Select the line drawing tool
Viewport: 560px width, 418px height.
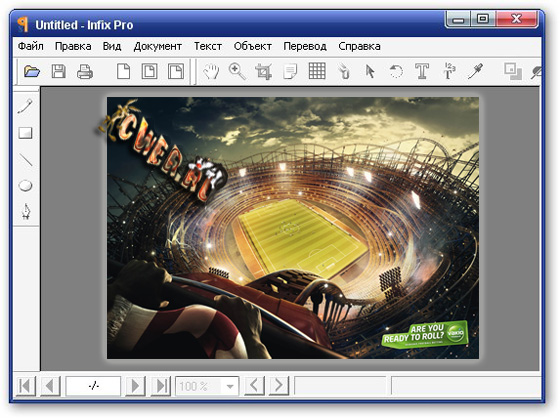pyautogui.click(x=25, y=159)
